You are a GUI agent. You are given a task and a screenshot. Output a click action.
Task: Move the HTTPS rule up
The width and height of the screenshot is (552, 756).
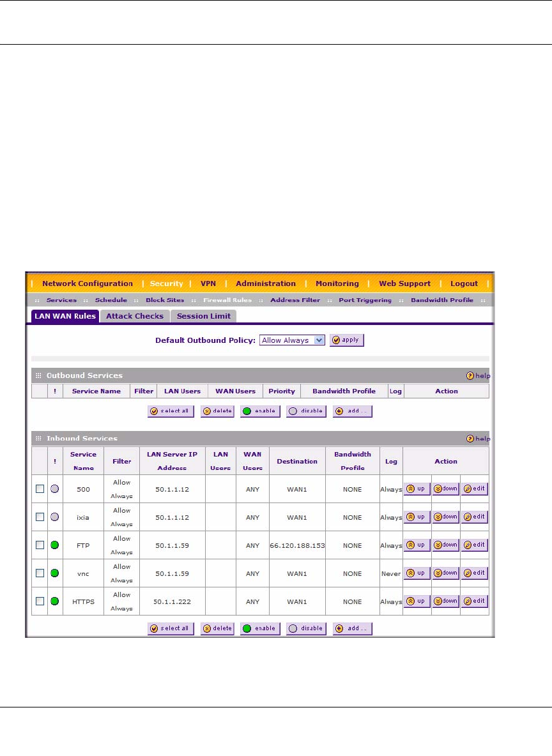click(417, 601)
